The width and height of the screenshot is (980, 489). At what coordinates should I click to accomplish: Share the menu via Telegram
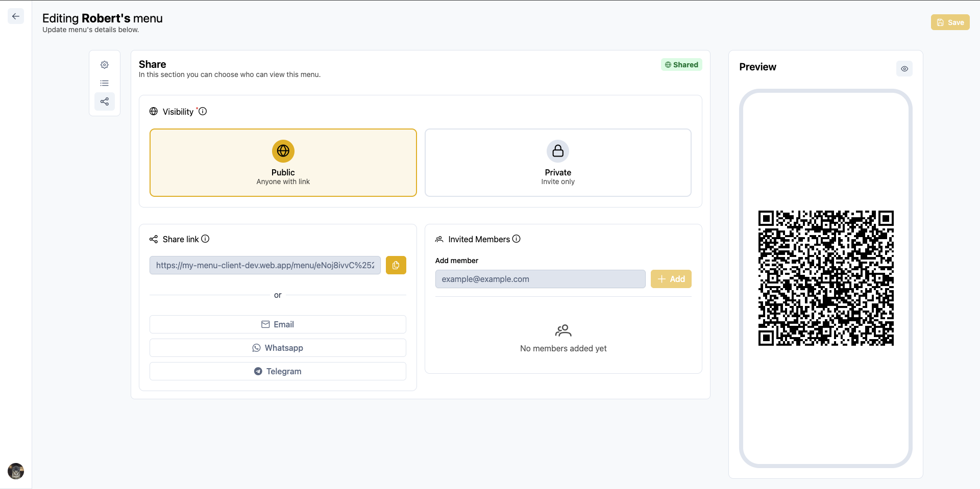click(x=278, y=371)
